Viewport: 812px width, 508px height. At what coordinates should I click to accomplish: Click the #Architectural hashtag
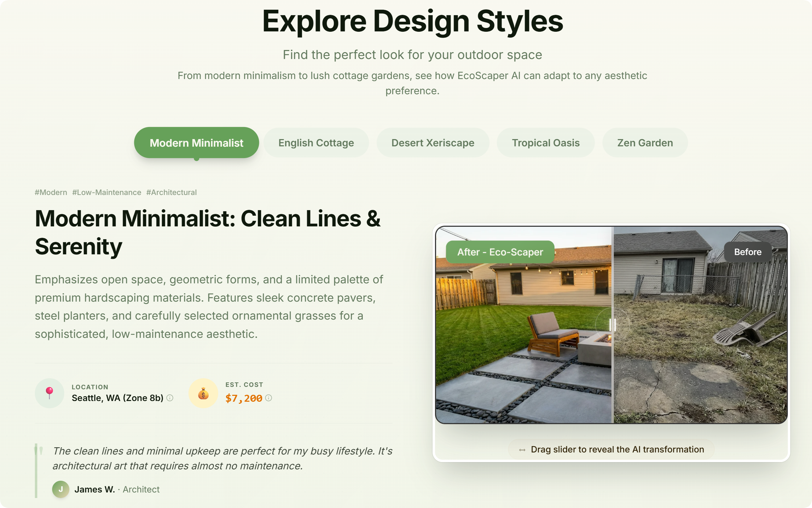coord(171,192)
